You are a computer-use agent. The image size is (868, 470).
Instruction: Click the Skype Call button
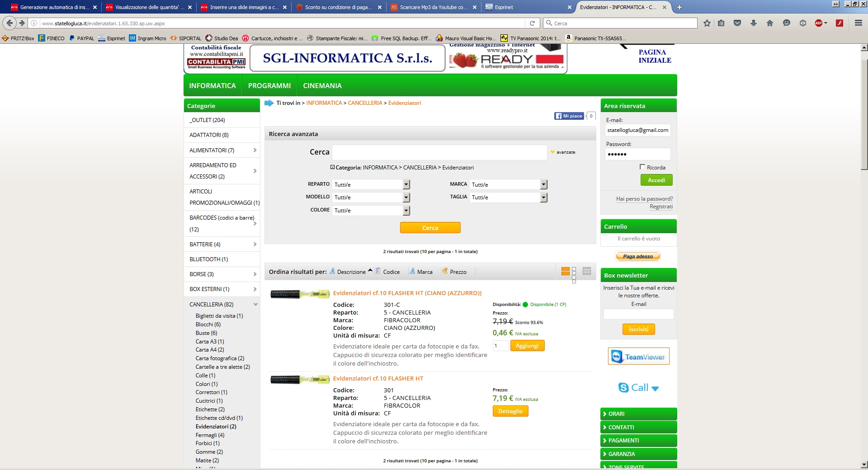(638, 387)
